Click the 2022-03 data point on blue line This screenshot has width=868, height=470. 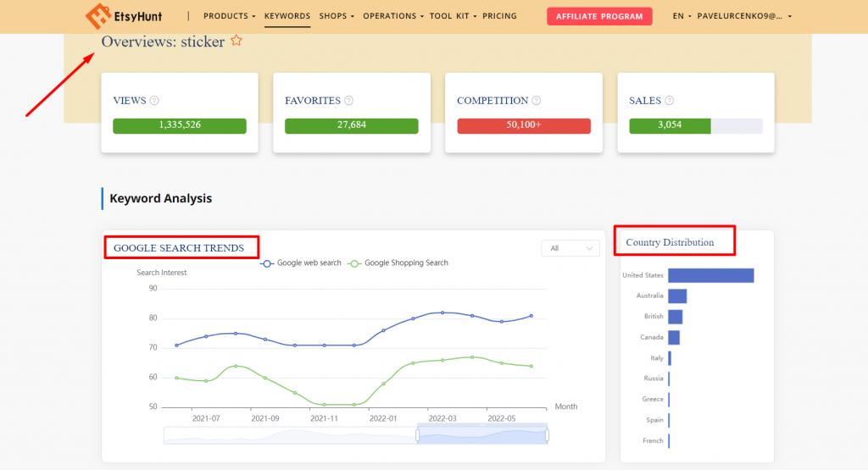[x=442, y=312]
